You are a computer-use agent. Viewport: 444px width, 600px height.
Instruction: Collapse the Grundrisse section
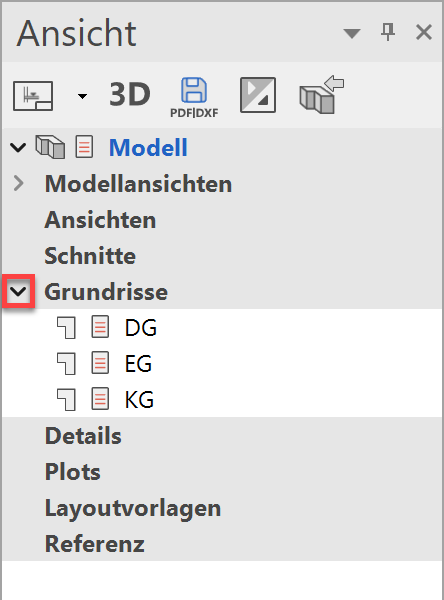point(18,292)
